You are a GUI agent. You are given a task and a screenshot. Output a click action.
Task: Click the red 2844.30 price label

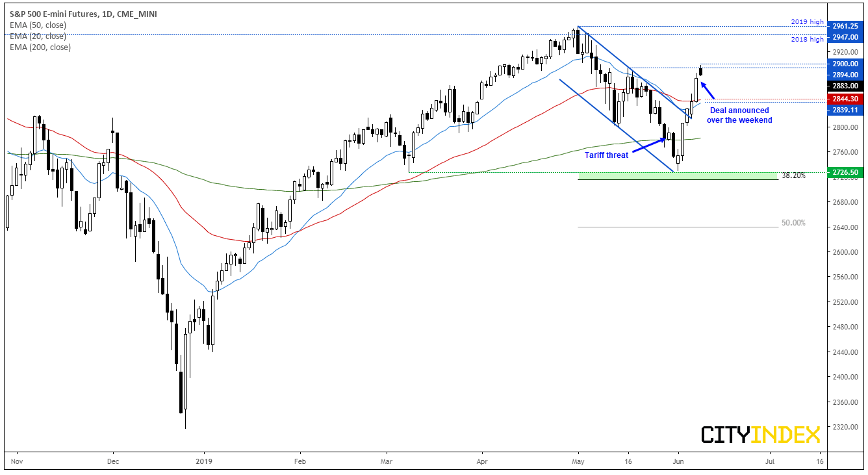pyautogui.click(x=845, y=99)
